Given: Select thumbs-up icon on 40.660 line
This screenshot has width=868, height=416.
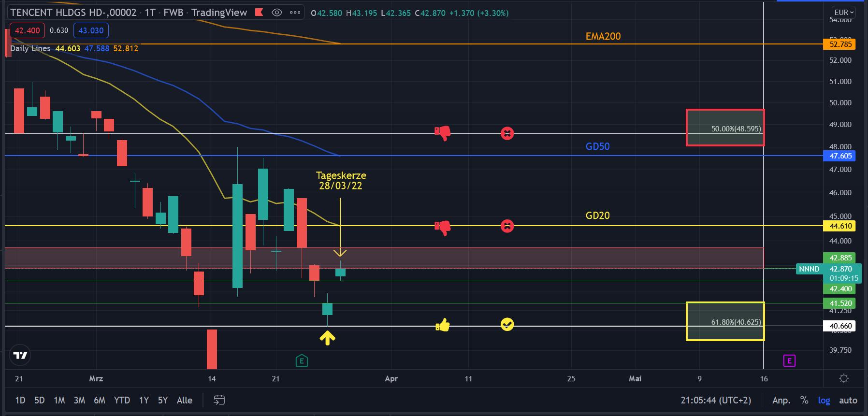Looking at the screenshot, I should [443, 325].
